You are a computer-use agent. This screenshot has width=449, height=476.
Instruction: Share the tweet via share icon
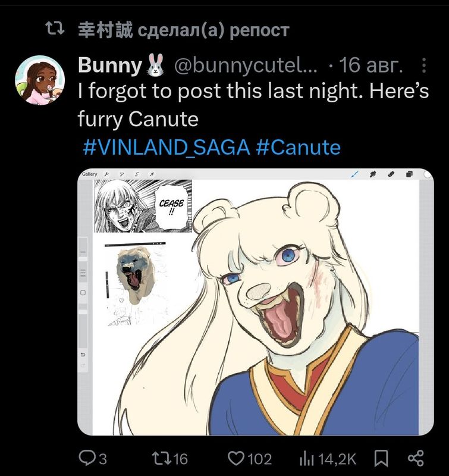[x=416, y=458]
